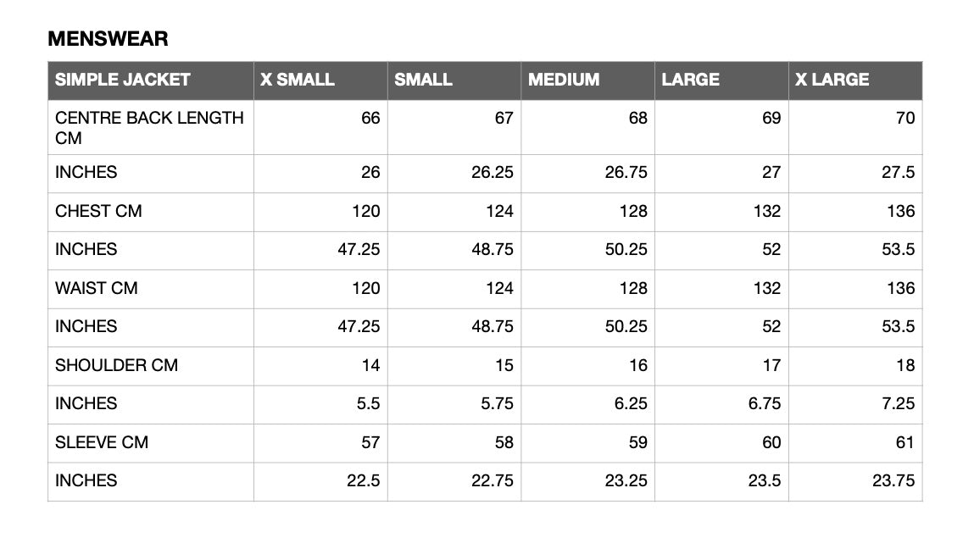Select the X Large sleeve inches 23.75

893,481
